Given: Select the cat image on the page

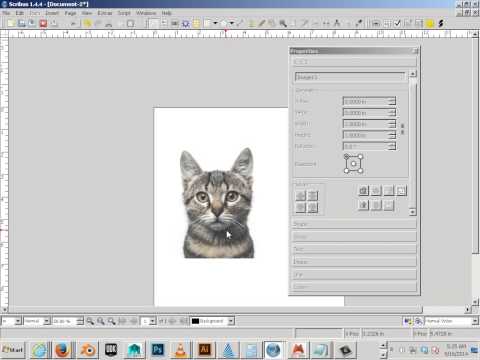Looking at the screenshot, I should coord(218,203).
